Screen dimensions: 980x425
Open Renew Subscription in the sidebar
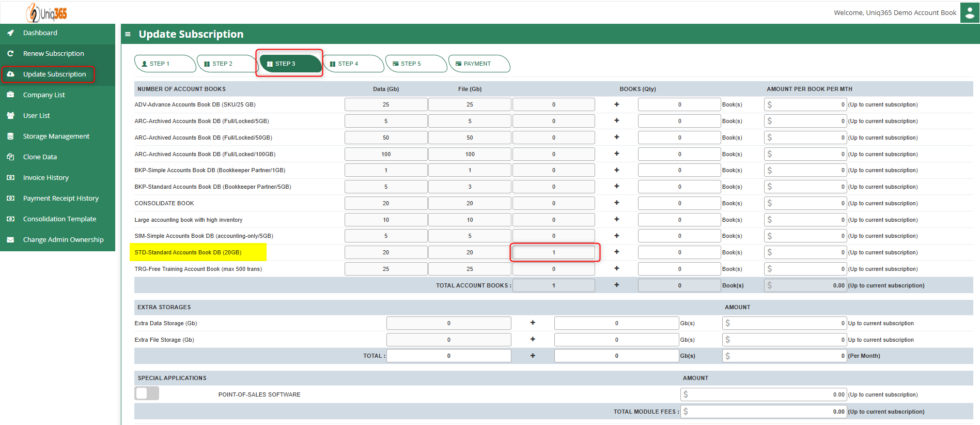coord(57,53)
